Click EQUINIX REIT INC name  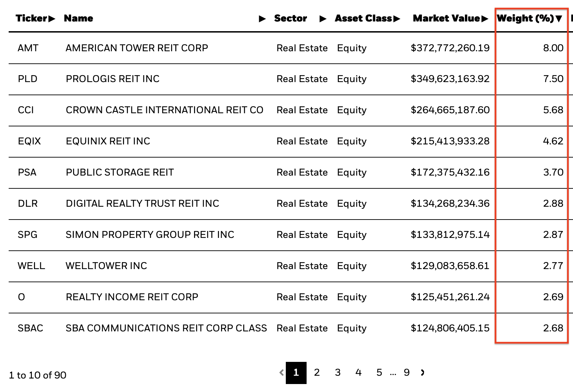(x=108, y=141)
